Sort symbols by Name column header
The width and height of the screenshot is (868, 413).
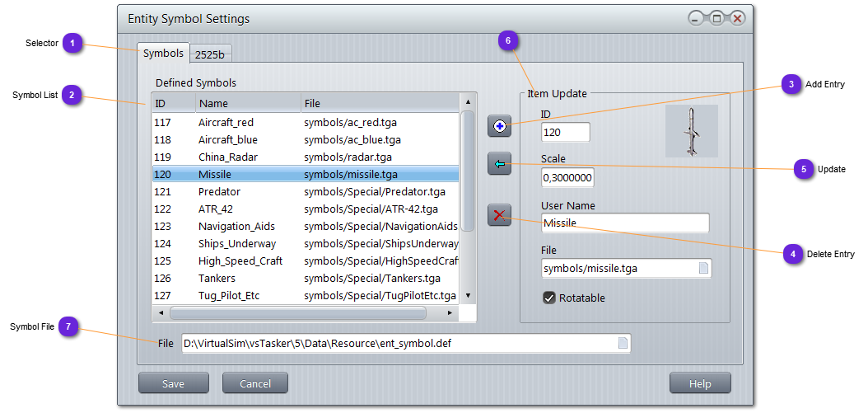click(x=247, y=104)
